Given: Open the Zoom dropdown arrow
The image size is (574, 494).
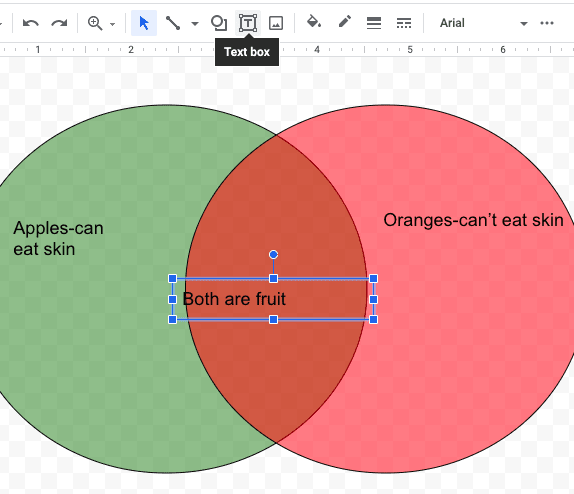Looking at the screenshot, I should 112,25.
